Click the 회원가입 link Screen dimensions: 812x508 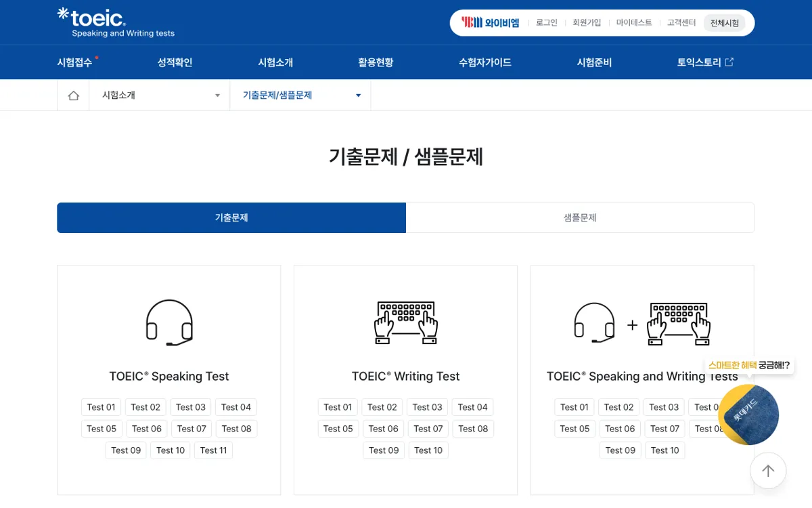[x=587, y=22]
